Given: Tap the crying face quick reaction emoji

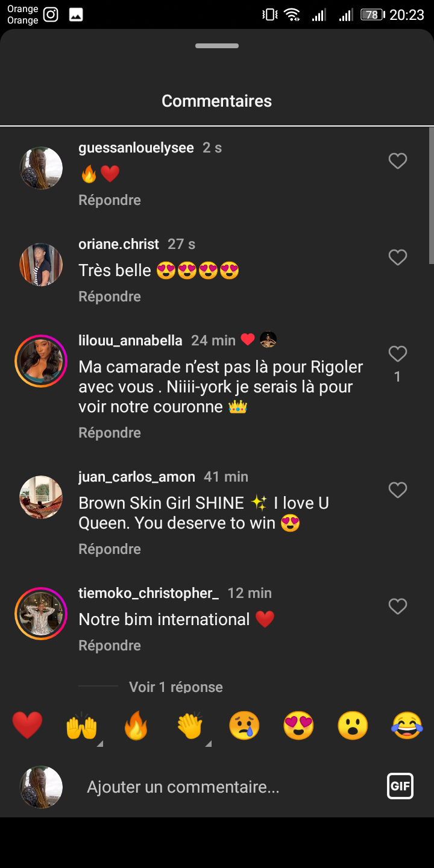Looking at the screenshot, I should pos(244,725).
